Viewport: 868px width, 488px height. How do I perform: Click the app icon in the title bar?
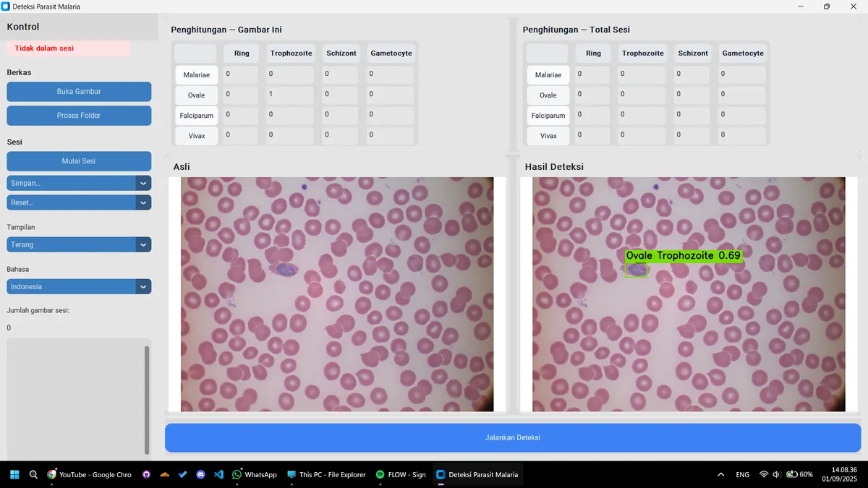[x=6, y=7]
